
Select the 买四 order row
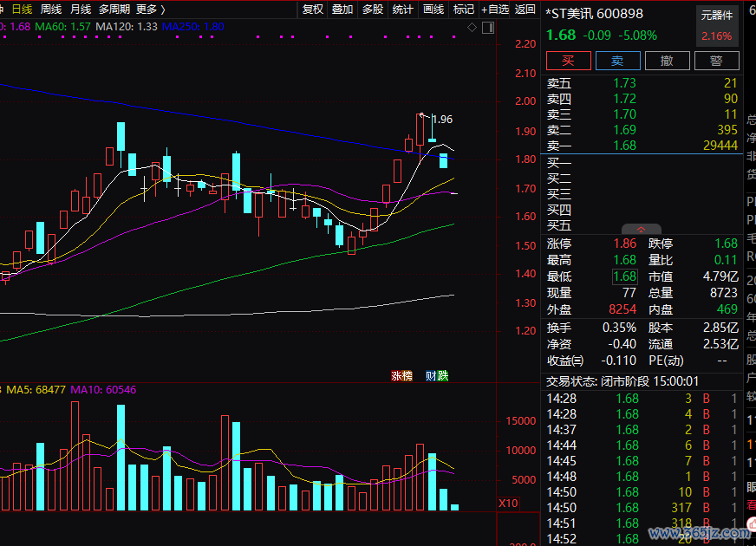coord(642,210)
